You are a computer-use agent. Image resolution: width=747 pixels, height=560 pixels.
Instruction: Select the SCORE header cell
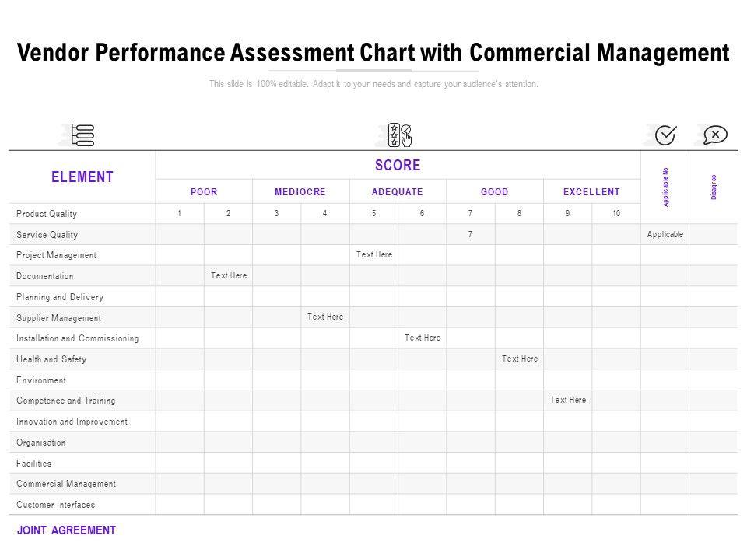click(398, 165)
